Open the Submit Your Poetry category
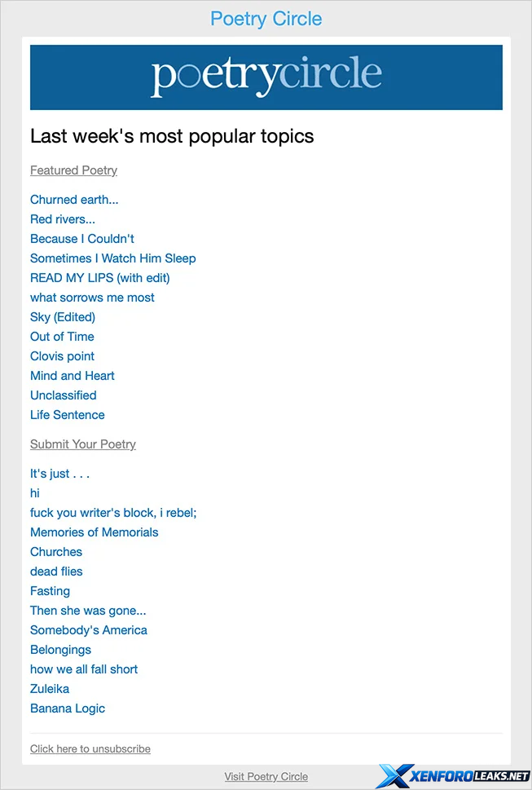This screenshot has height=790, width=532. tap(82, 444)
